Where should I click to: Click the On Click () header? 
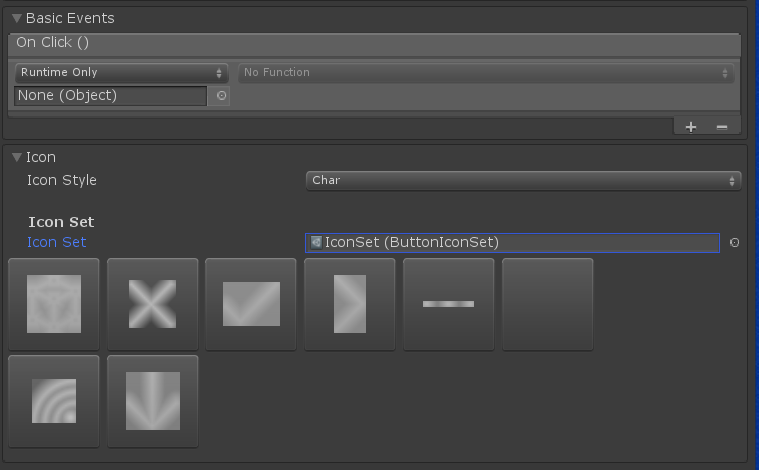click(x=53, y=43)
